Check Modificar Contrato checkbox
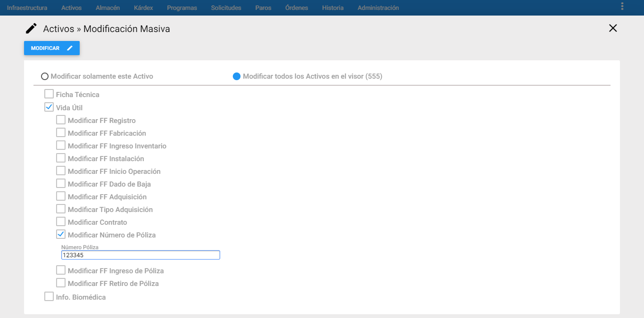Screen dimensions: 644x318 [x=61, y=222]
